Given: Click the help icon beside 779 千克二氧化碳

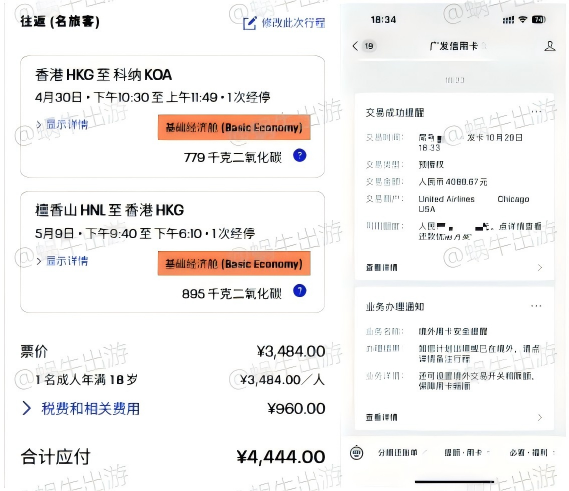Looking at the screenshot, I should pyautogui.click(x=300, y=155).
